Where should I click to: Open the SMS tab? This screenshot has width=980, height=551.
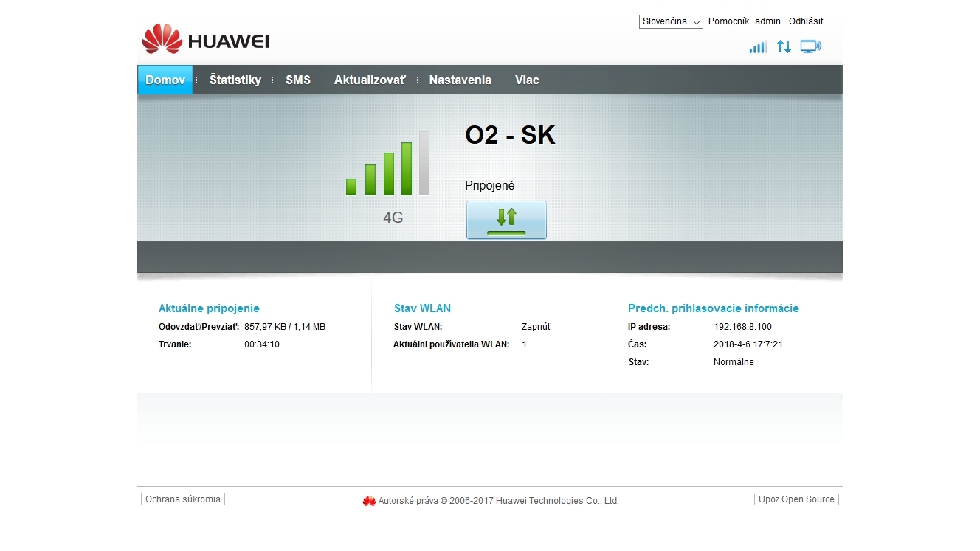coord(298,80)
